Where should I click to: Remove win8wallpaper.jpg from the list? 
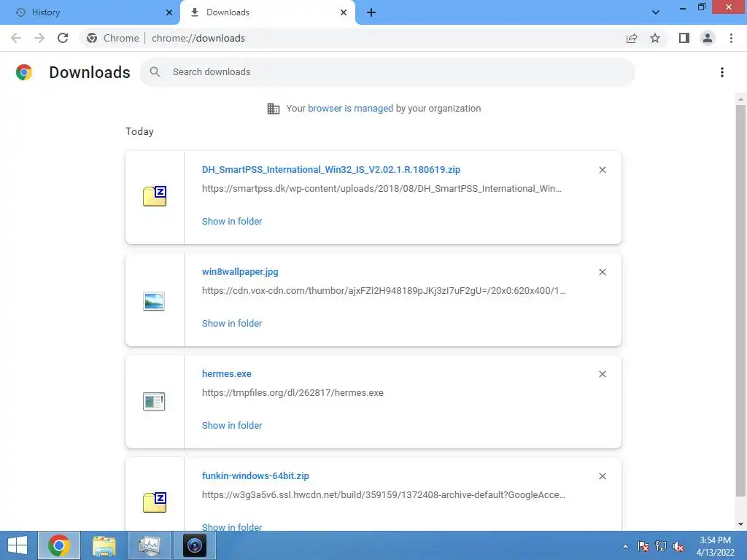click(x=603, y=272)
